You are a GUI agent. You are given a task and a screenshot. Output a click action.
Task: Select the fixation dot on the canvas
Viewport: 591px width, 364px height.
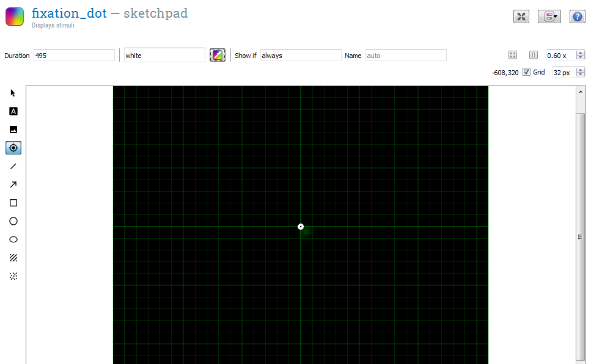click(x=301, y=227)
